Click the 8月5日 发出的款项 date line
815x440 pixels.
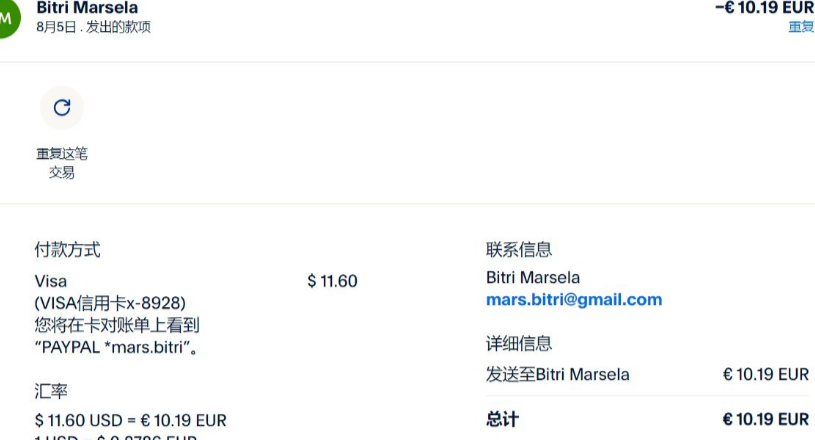coord(94,27)
